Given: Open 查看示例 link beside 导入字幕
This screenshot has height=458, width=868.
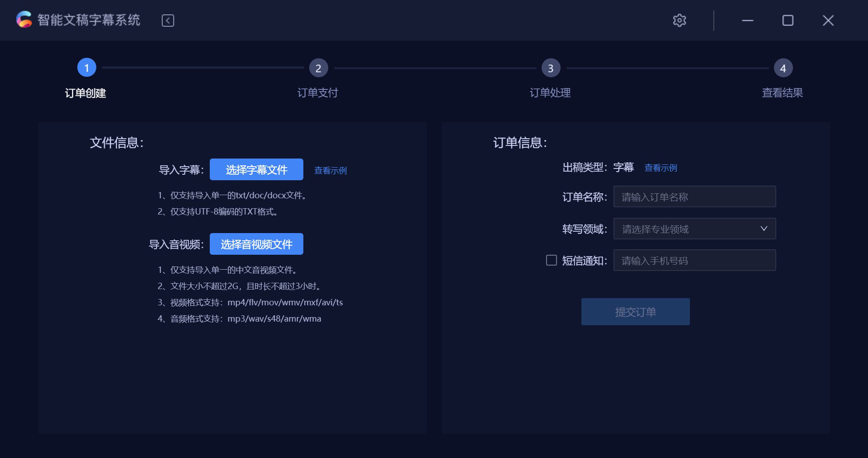Looking at the screenshot, I should [330, 170].
